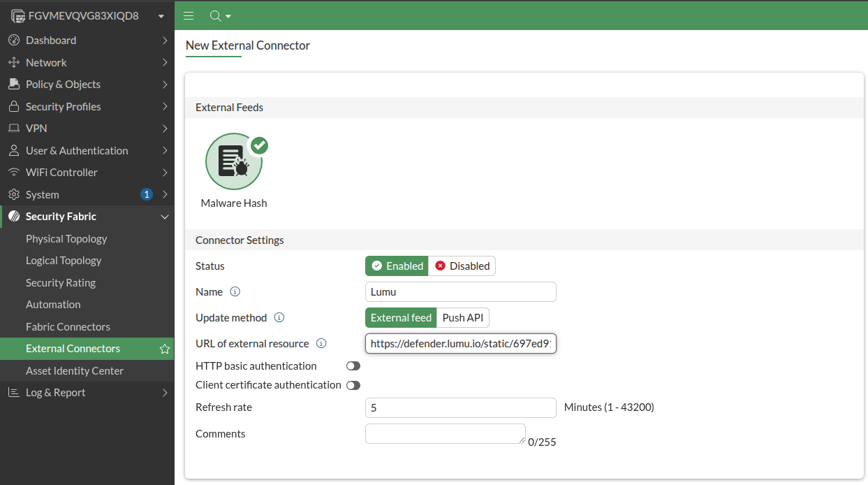Click the info icon next to Name
868x485 pixels.
click(235, 291)
